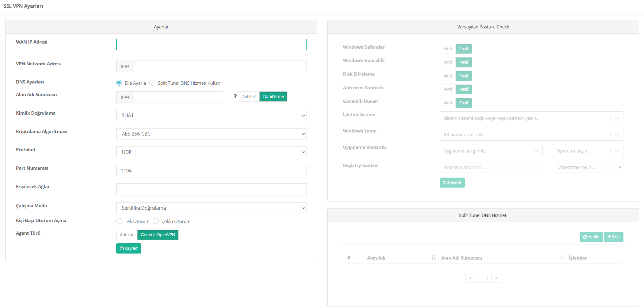Select Dahil Et option

tap(248, 97)
